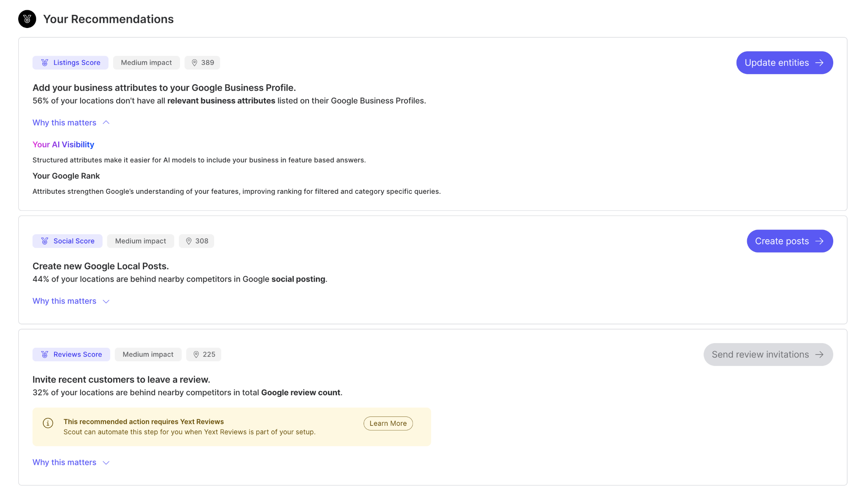868x489 pixels.
Task: Click the medal icon in Listings Score tag
Action: point(45,63)
